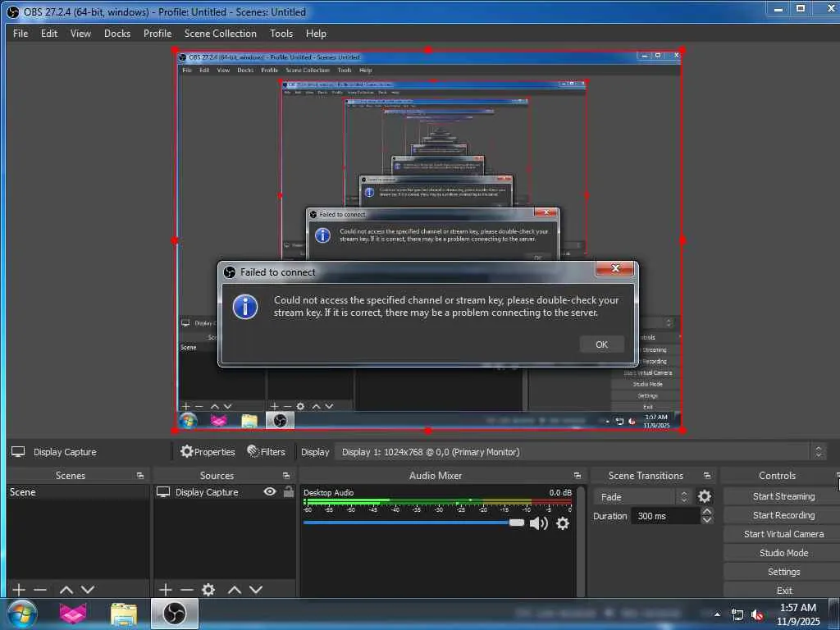Screen dimensions: 840x630
Task: Pop out the Scene Transitions dock
Action: pyautogui.click(x=707, y=476)
